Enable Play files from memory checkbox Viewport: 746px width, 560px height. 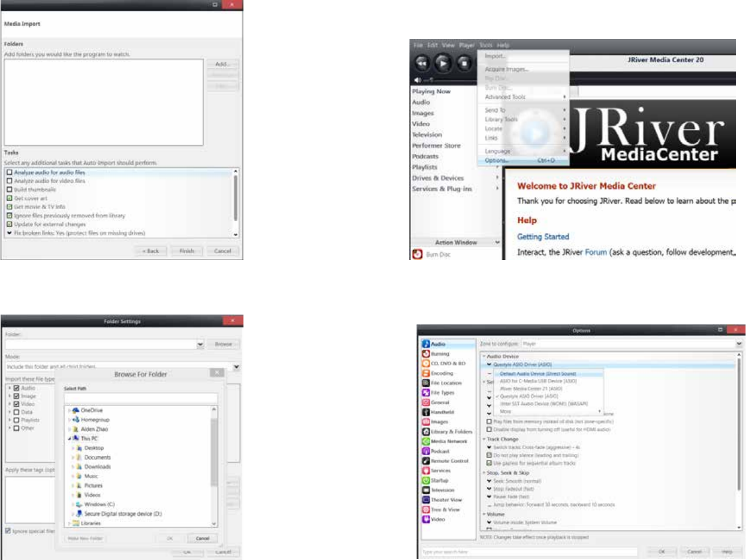[490, 422]
